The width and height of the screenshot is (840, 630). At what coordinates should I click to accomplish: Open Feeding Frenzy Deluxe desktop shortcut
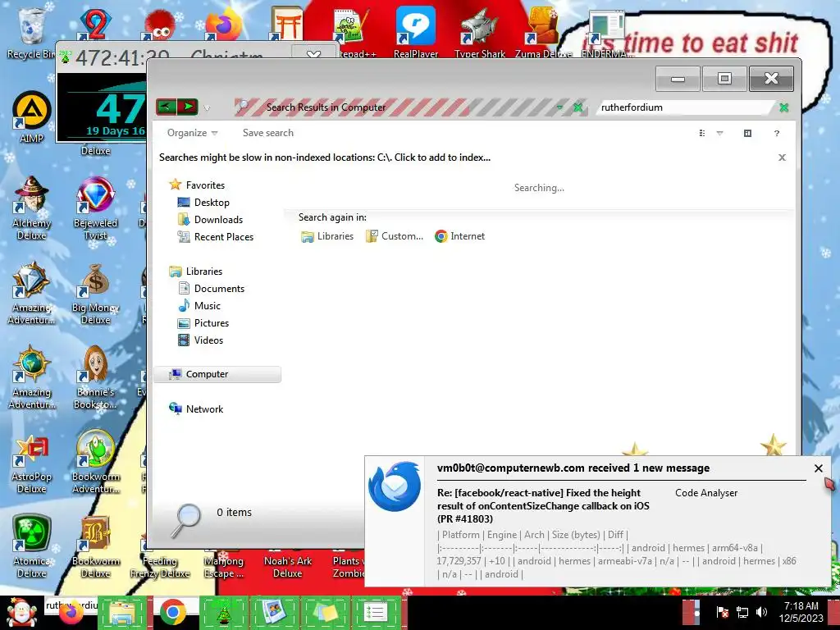160,567
